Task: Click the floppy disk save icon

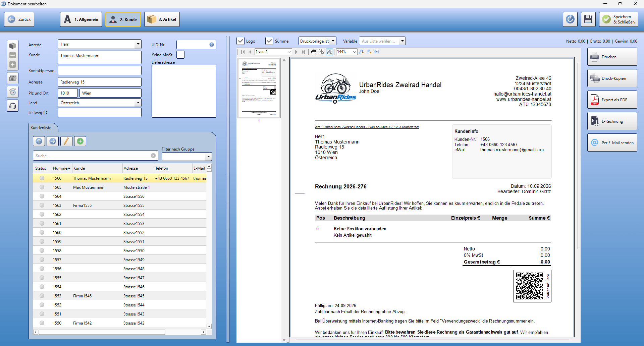Action: coord(588,19)
